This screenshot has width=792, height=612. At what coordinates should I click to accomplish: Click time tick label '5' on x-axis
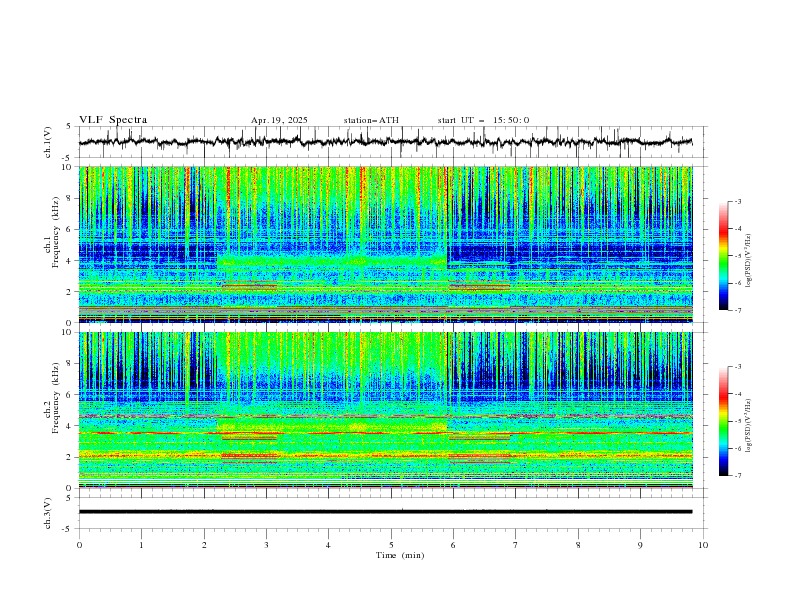point(391,545)
